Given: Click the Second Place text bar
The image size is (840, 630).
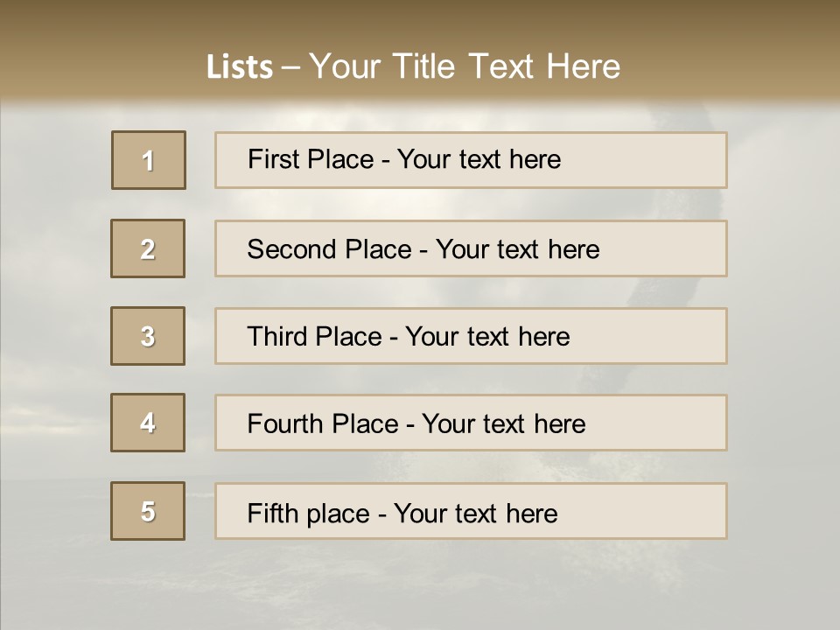Looking at the screenshot, I should click(471, 248).
